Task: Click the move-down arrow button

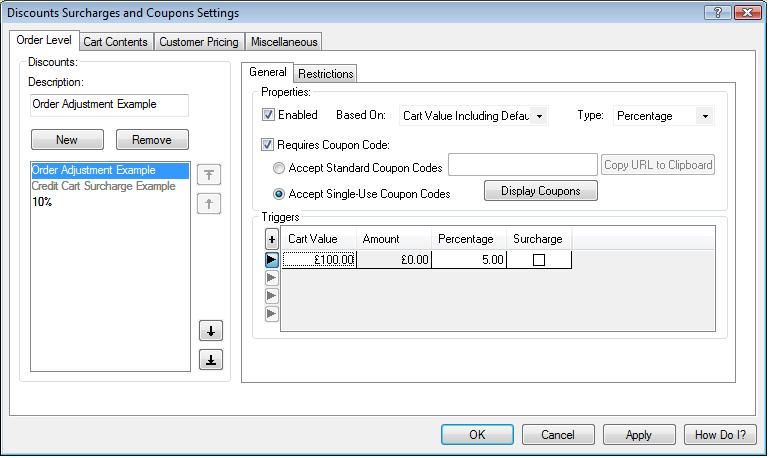Action: point(210,331)
